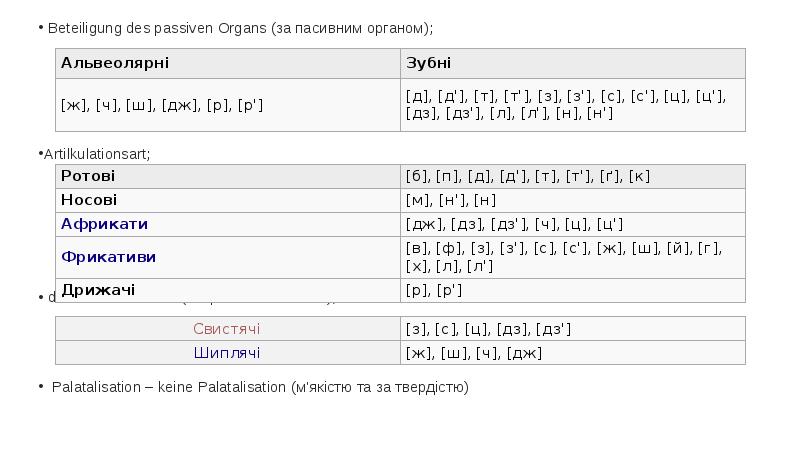The height and width of the screenshot is (449, 800).
Task: Select the Альвеолярні table header
Action: point(228,63)
